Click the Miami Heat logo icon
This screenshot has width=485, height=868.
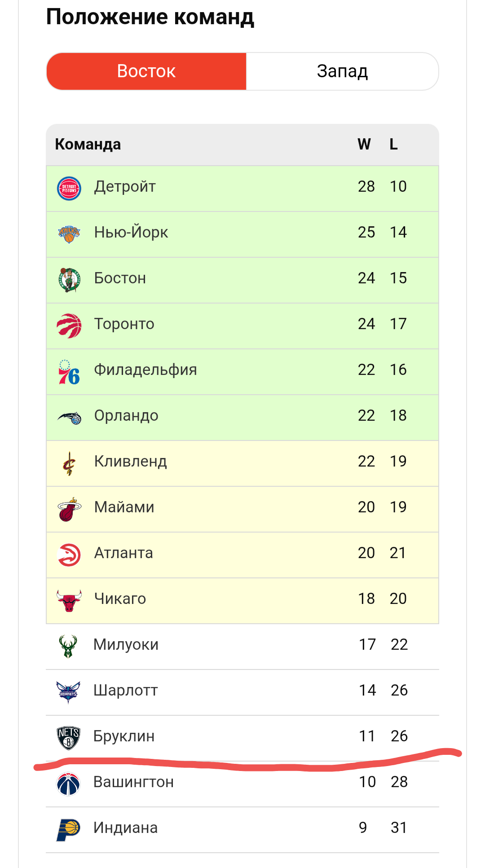pos(69,509)
